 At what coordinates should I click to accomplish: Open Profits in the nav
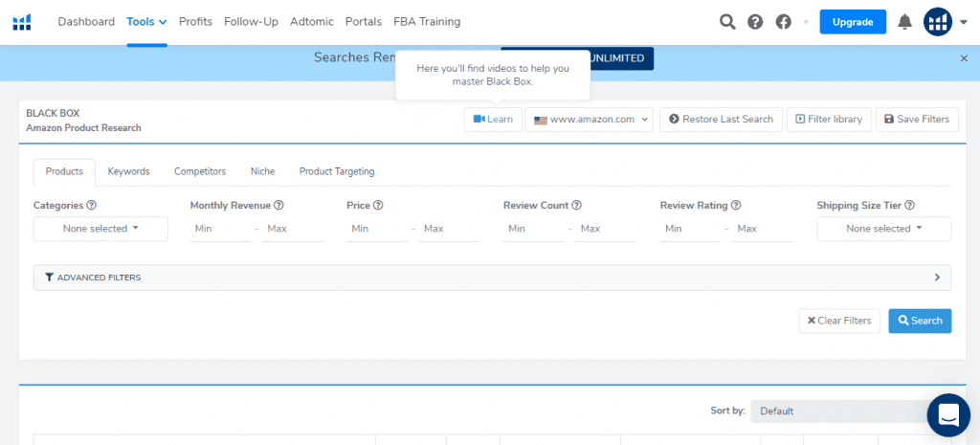point(195,22)
